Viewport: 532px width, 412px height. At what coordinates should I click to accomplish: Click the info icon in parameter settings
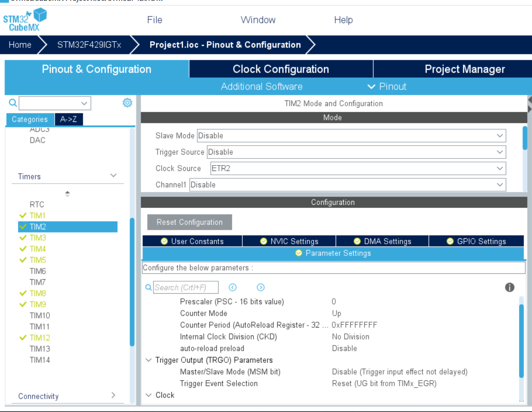point(510,287)
